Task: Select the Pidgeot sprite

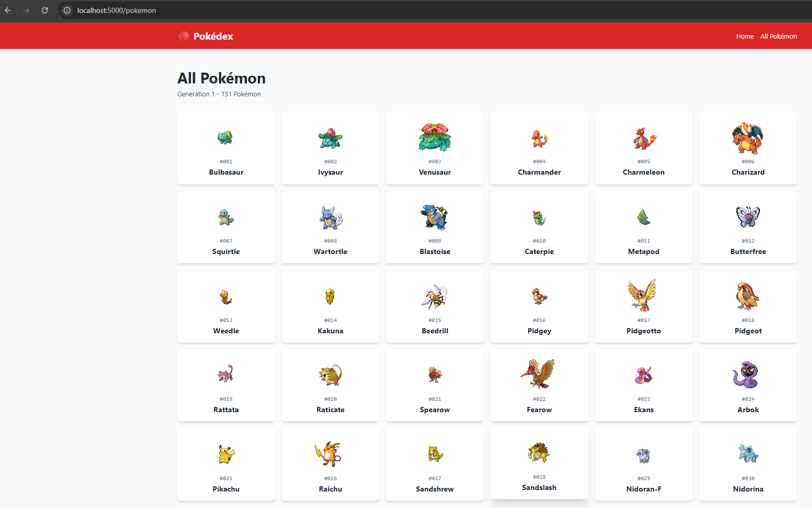Action: pos(748,296)
